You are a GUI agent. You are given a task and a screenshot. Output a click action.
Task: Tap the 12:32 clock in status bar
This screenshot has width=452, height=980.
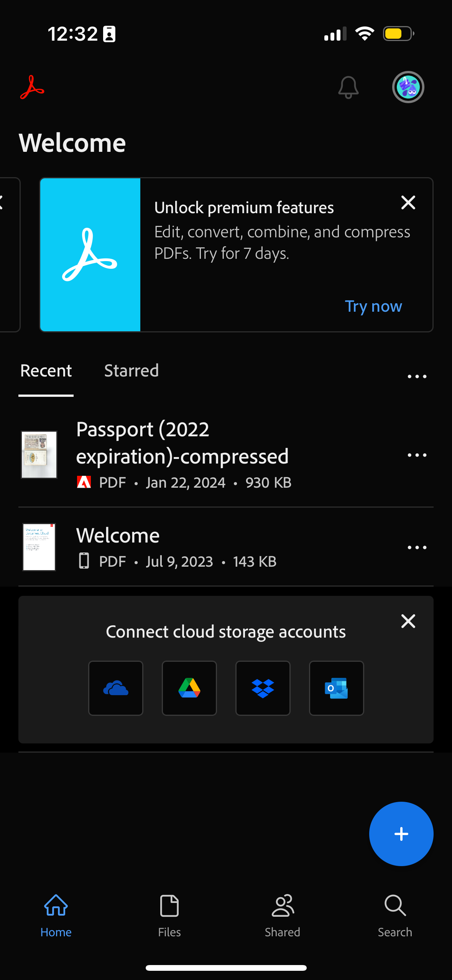tap(73, 34)
